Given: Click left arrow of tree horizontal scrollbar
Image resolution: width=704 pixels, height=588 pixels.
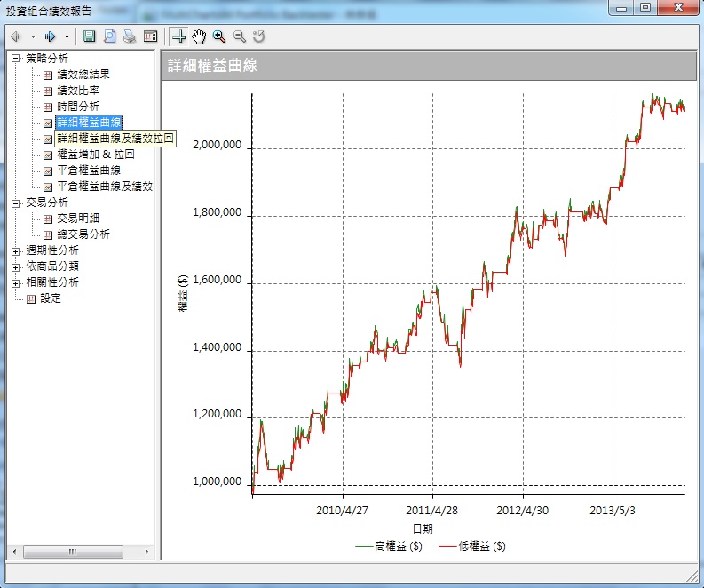Looking at the screenshot, I should (x=14, y=552).
